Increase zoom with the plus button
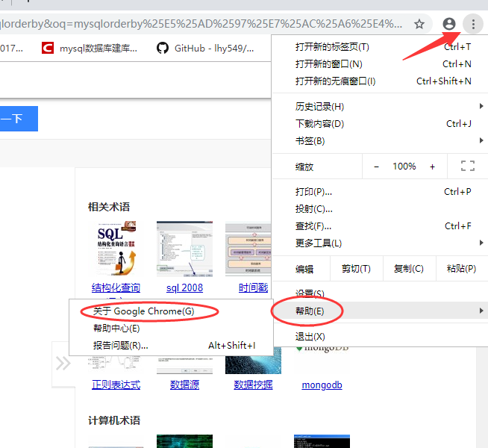488x448 pixels. point(432,167)
